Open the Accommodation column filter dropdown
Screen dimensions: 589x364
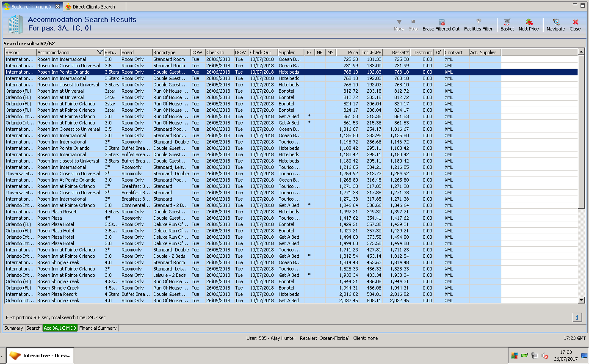click(x=100, y=52)
